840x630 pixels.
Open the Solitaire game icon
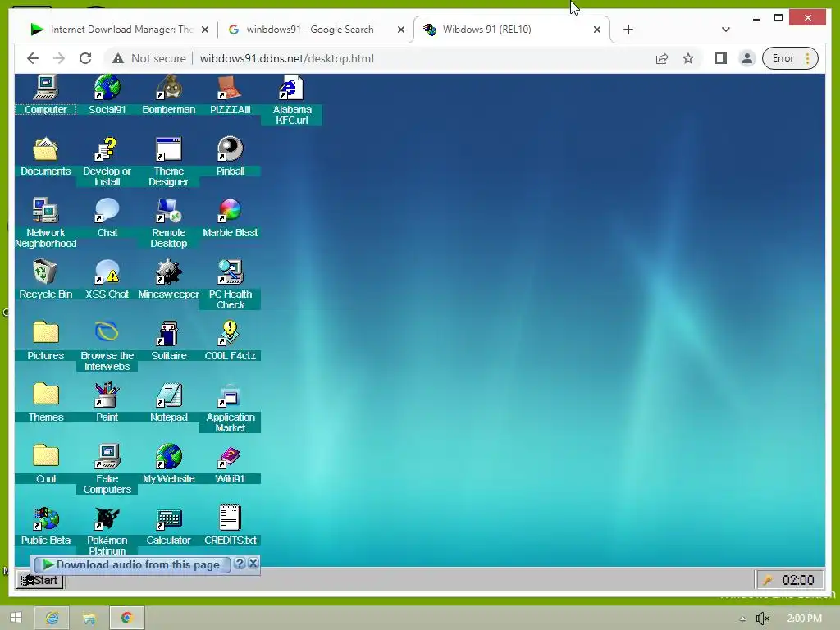[x=169, y=341]
